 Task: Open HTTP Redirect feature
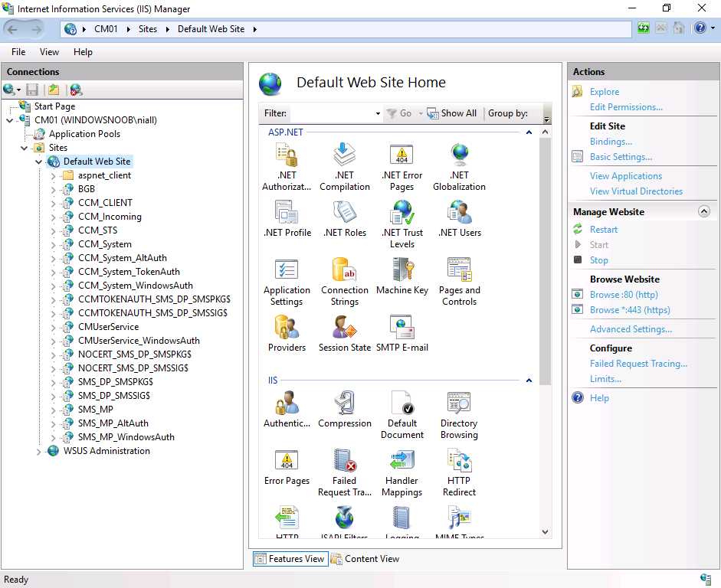(x=460, y=472)
